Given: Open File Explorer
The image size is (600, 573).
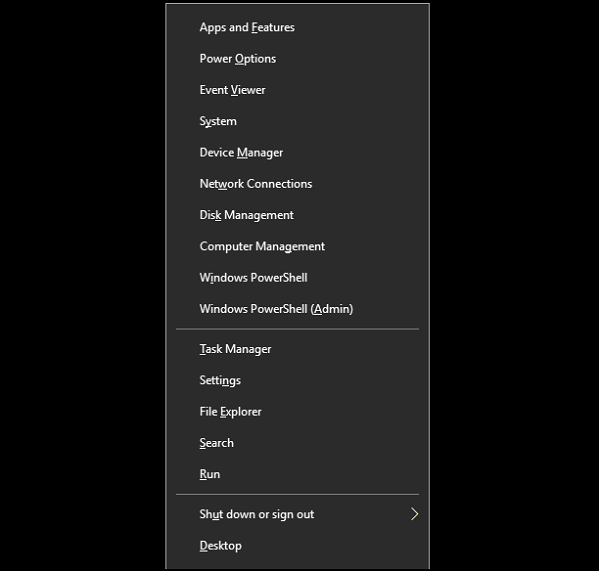Looking at the screenshot, I should pos(230,412).
